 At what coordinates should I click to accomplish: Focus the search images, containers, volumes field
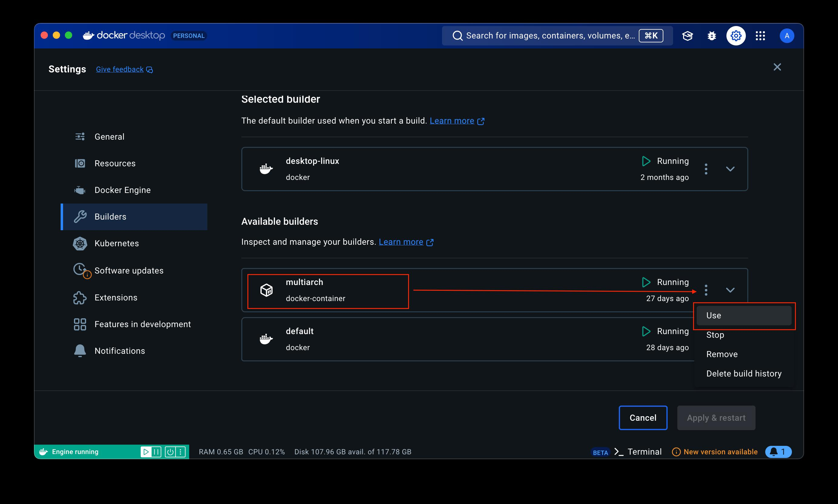[x=557, y=36]
